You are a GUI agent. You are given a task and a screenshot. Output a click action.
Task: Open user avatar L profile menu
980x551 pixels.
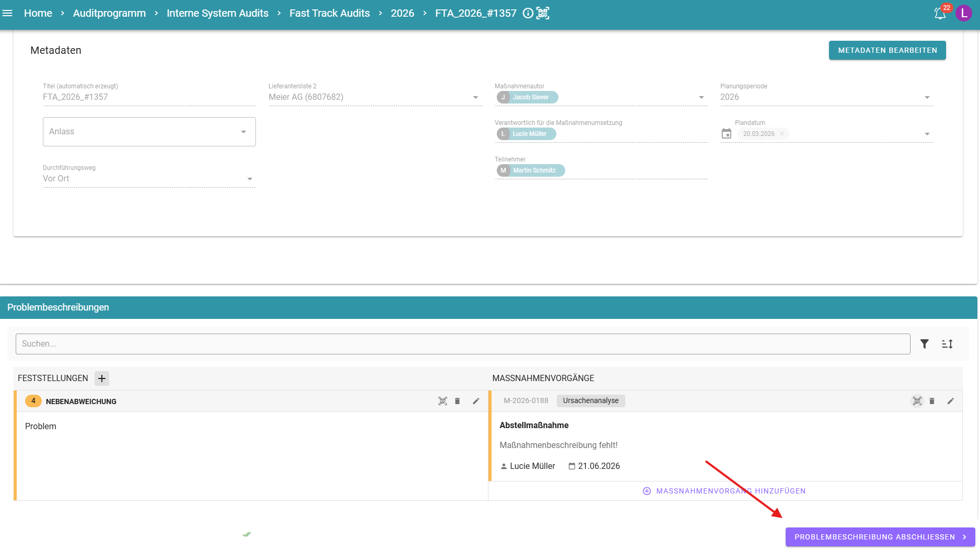964,13
